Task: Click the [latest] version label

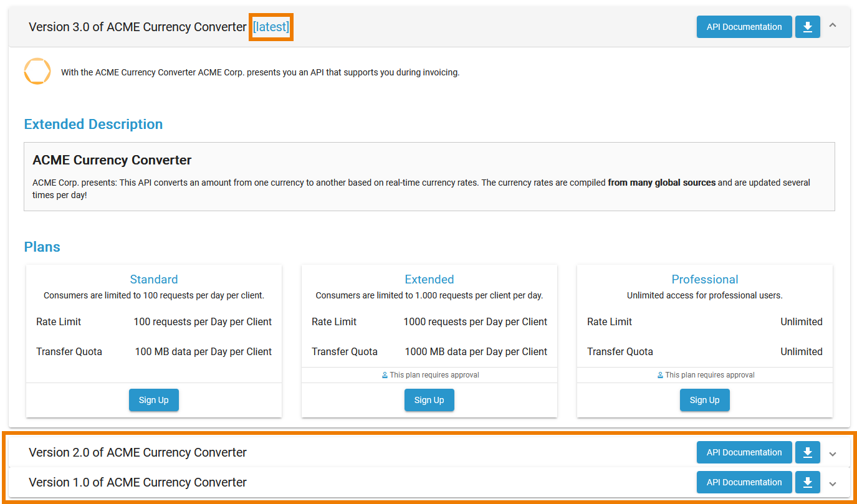Action: [x=271, y=27]
